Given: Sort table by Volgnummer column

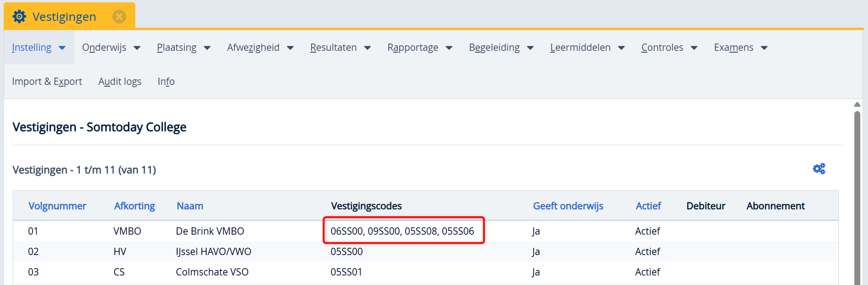Looking at the screenshot, I should pos(57,206).
